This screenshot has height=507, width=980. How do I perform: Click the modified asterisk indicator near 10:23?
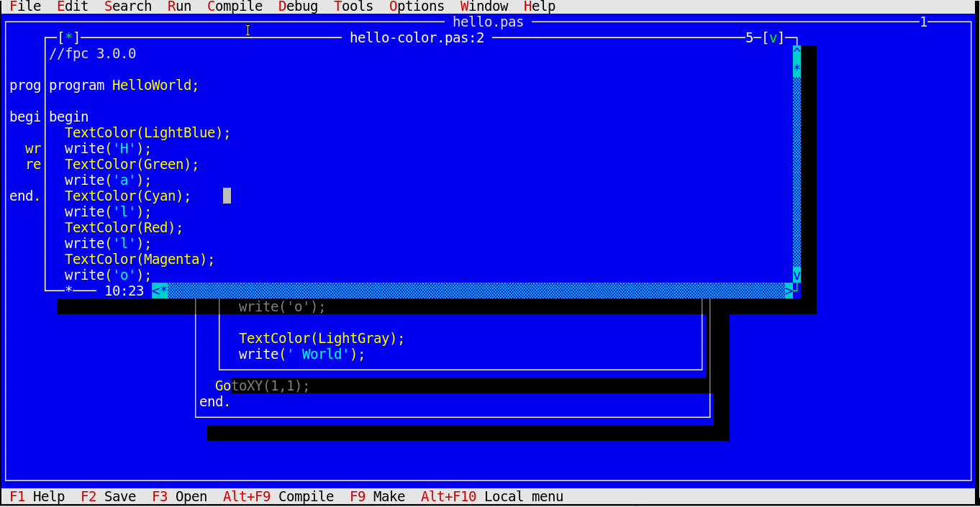[69, 291]
